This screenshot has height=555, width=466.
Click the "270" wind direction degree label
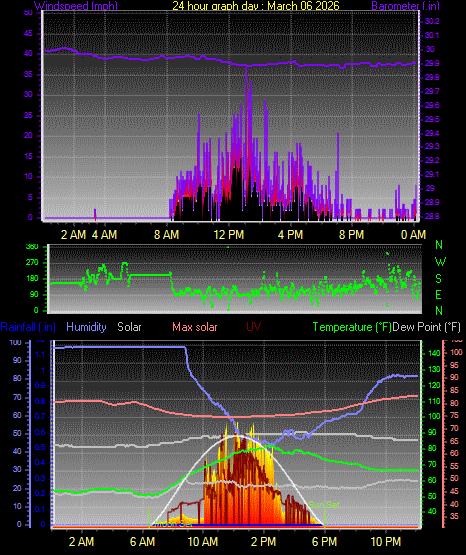[32, 263]
